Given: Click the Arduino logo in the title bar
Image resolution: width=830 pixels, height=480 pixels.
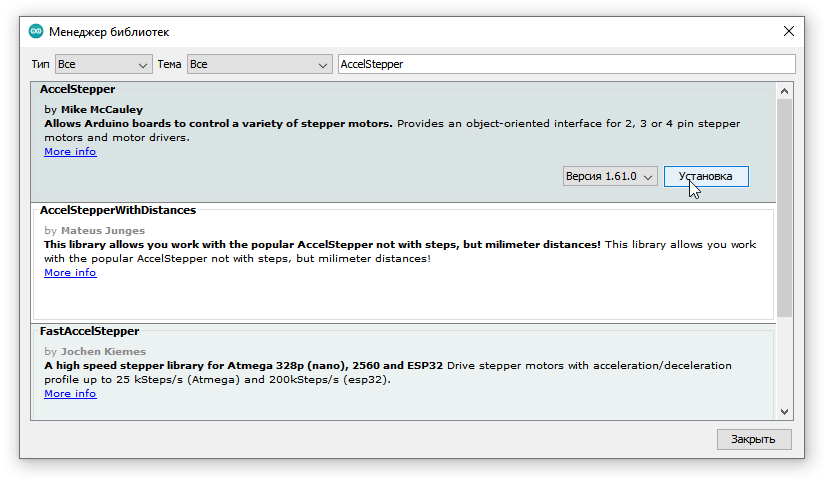Looking at the screenshot, I should click(x=36, y=31).
